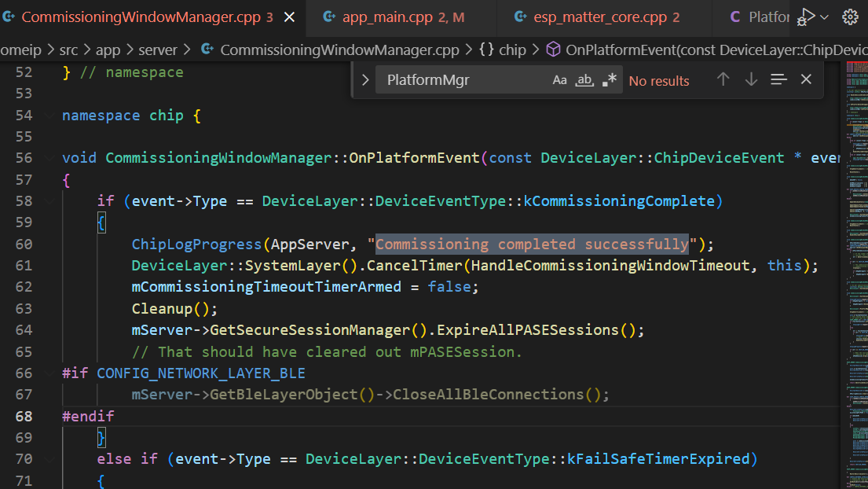868x489 pixels.
Task: Toggle match case in the find widget
Action: click(559, 79)
